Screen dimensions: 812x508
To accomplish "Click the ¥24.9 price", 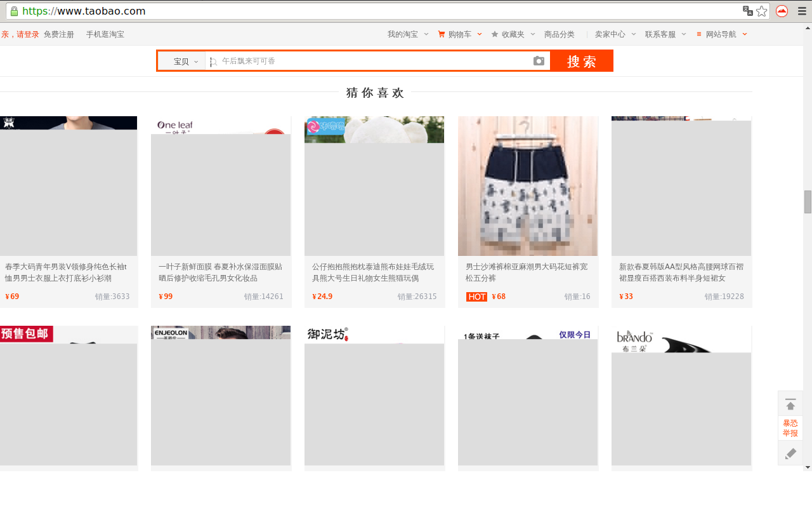I will point(322,297).
